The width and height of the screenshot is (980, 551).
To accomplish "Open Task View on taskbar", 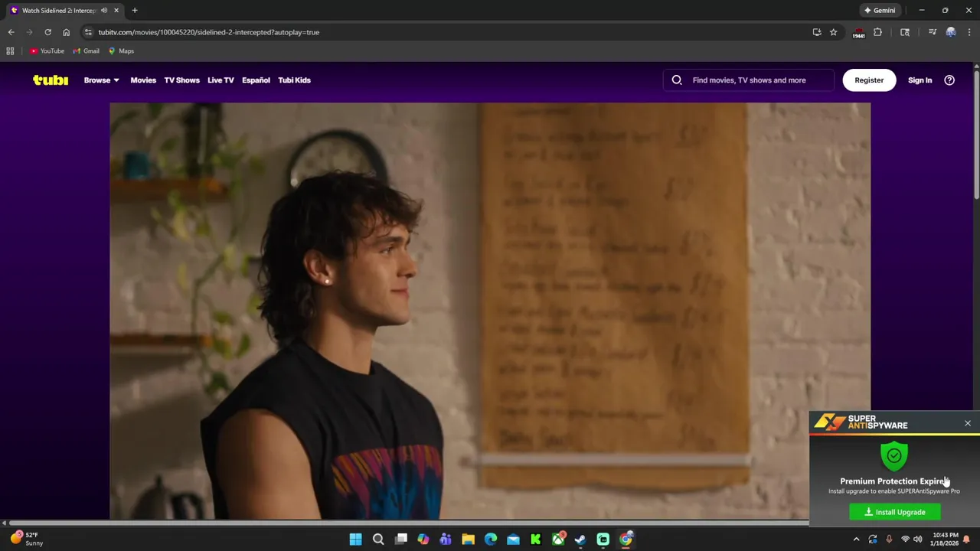I will pos(400,540).
